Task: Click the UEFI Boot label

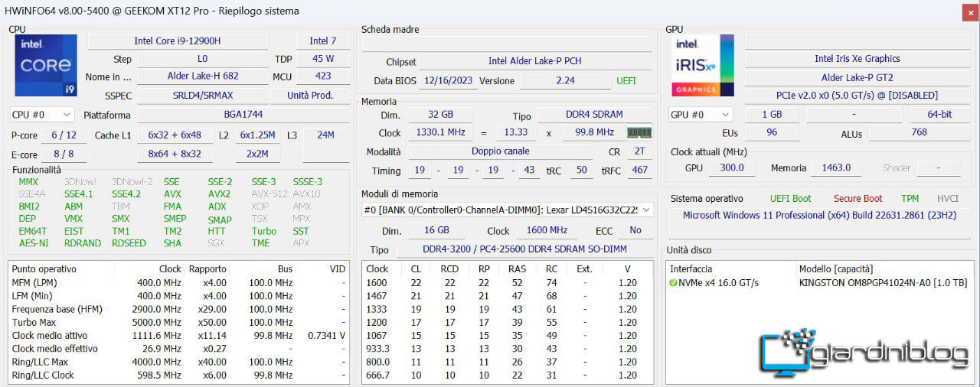Action: 790,198
